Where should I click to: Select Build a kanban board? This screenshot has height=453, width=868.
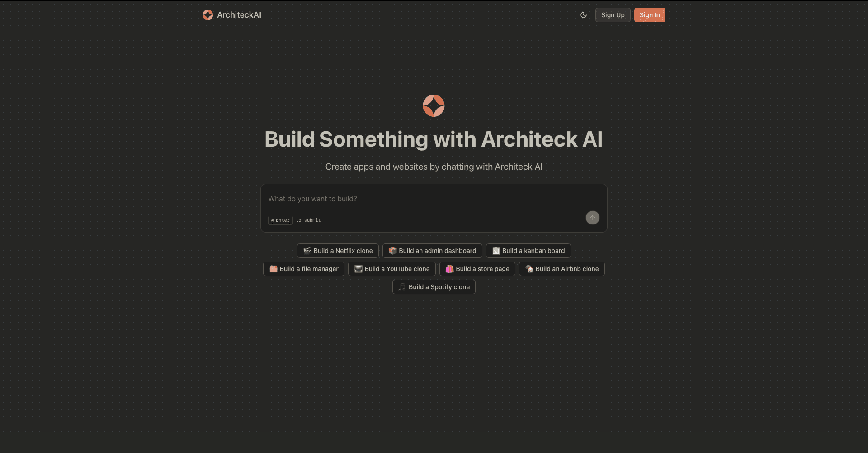528,250
